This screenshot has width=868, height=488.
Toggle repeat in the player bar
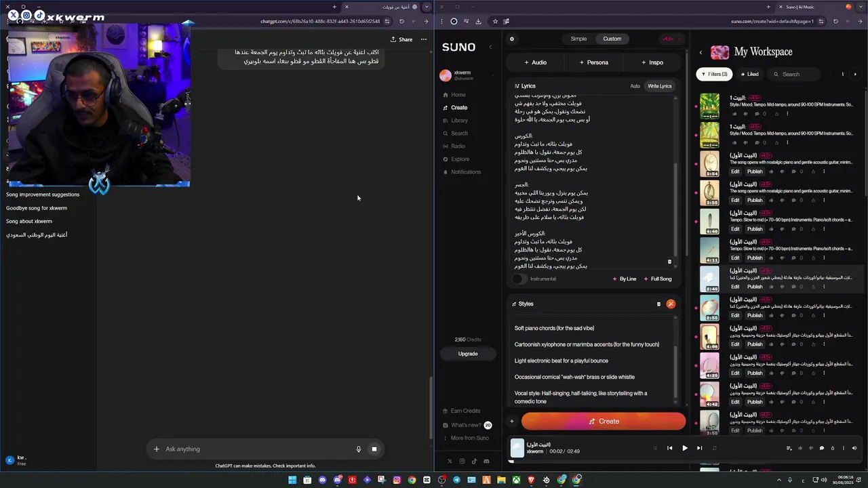point(714,448)
